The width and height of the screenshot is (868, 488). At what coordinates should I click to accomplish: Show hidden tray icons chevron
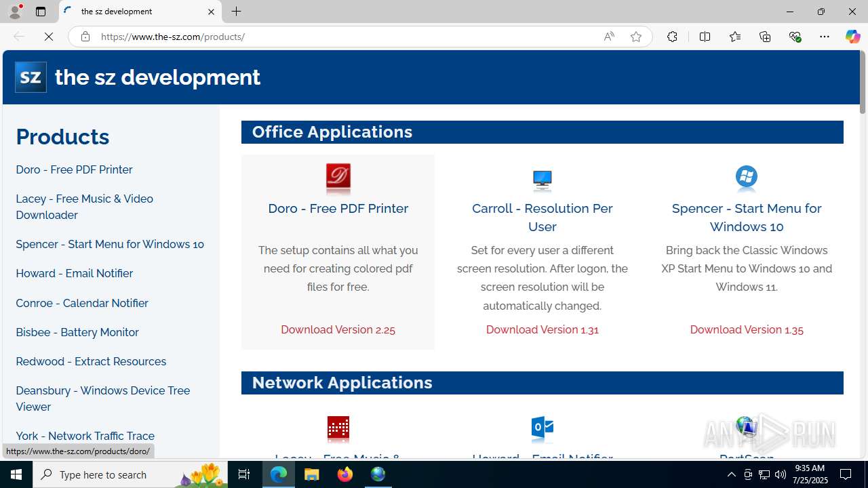point(731,474)
